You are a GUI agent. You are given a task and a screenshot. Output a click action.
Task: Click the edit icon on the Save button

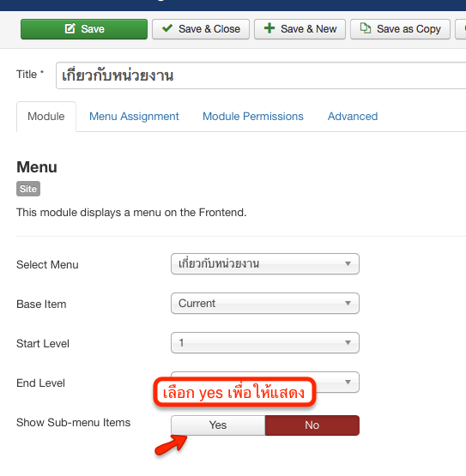[x=70, y=28]
